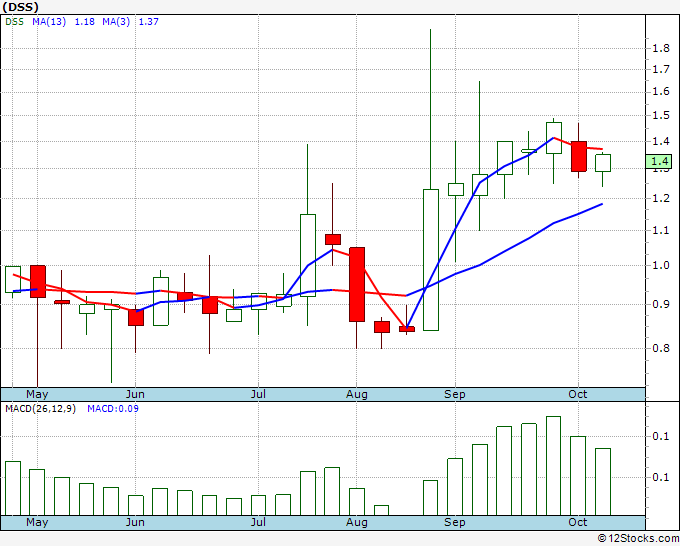Click the 0.9 price axis label
Image resolution: width=680 pixels, height=546 pixels.
tap(661, 304)
